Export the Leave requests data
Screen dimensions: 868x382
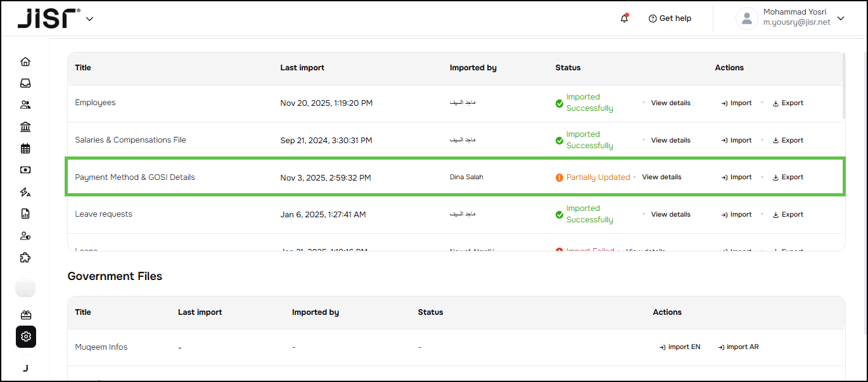point(788,215)
